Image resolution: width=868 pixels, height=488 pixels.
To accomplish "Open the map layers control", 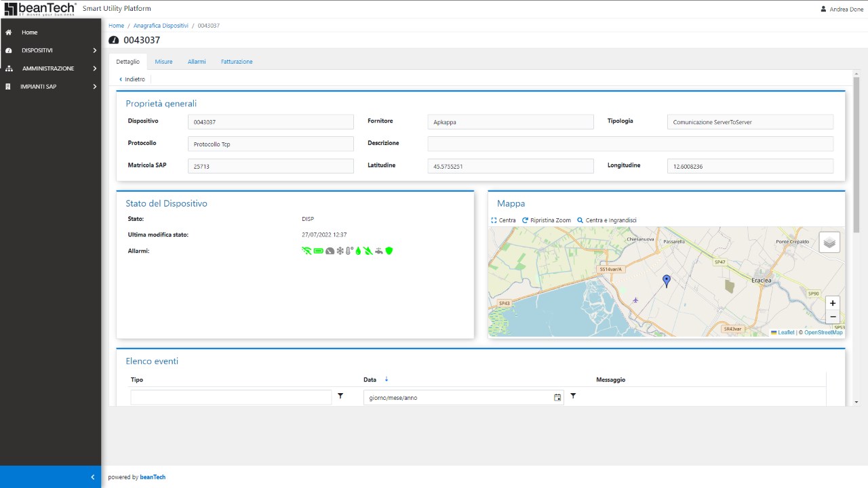I will pos(829,242).
